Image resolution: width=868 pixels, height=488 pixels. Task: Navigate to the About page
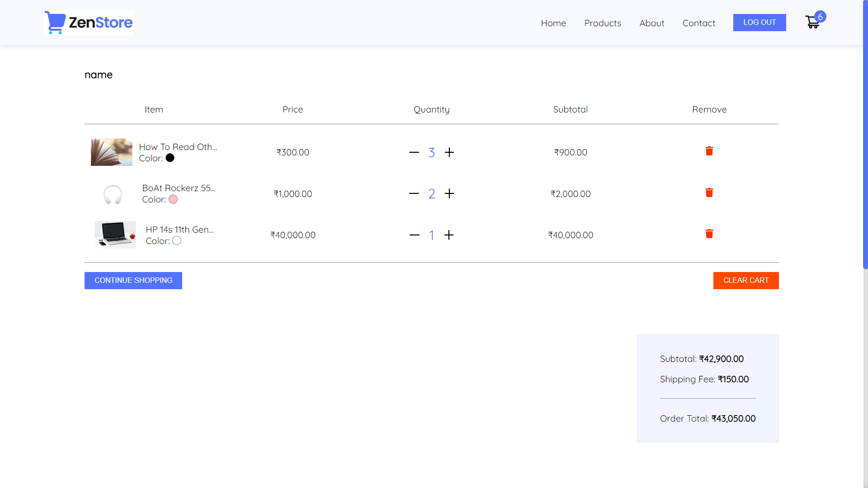tap(651, 23)
